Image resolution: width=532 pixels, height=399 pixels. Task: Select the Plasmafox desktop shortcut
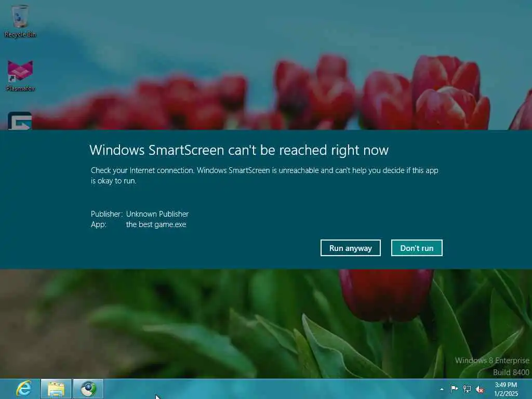[20, 76]
